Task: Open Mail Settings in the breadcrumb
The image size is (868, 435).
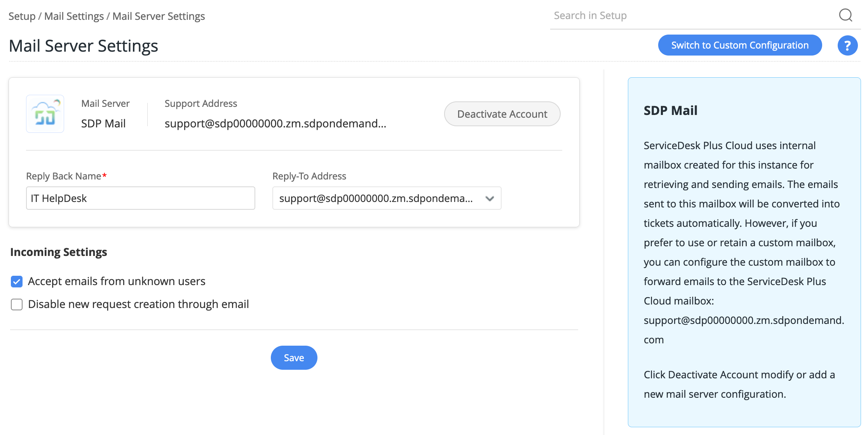Action: click(x=74, y=16)
